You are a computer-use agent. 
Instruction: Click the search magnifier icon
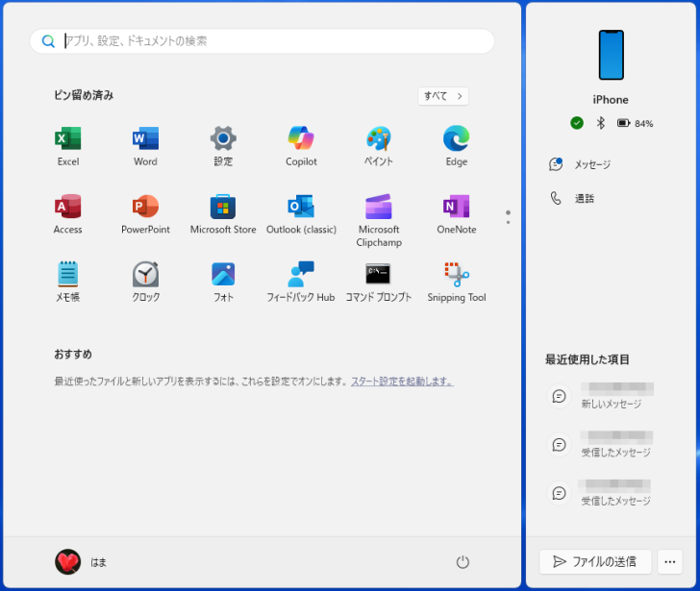48,41
